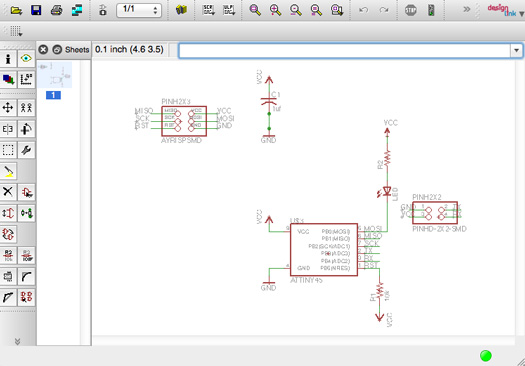The height and width of the screenshot is (366, 525).
Task: Expand the top toolbar overflow chevron
Action: (466, 9)
